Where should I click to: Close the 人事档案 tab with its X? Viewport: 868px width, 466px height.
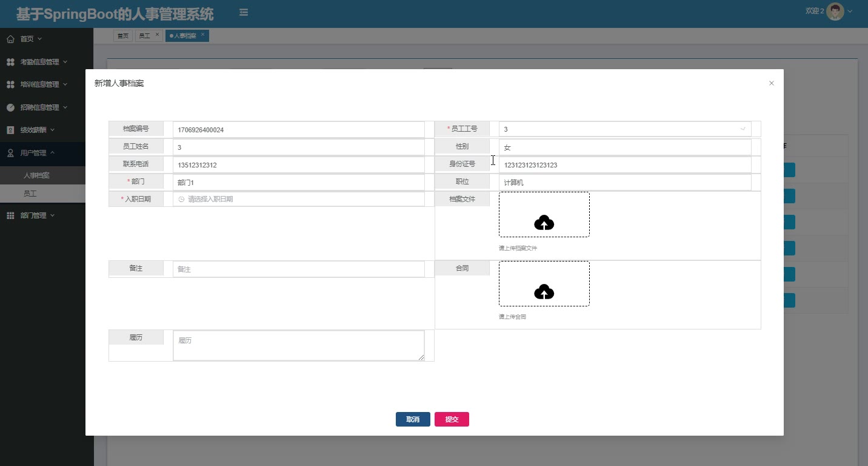click(203, 35)
